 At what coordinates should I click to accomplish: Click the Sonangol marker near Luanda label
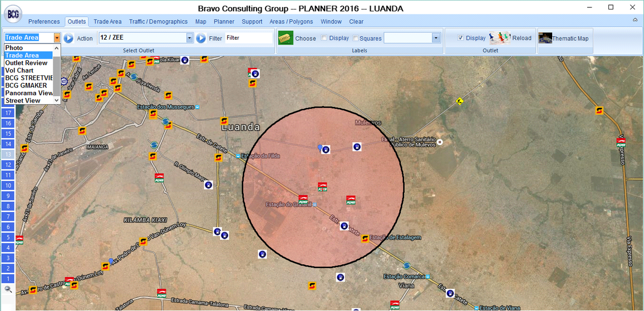[224, 121]
